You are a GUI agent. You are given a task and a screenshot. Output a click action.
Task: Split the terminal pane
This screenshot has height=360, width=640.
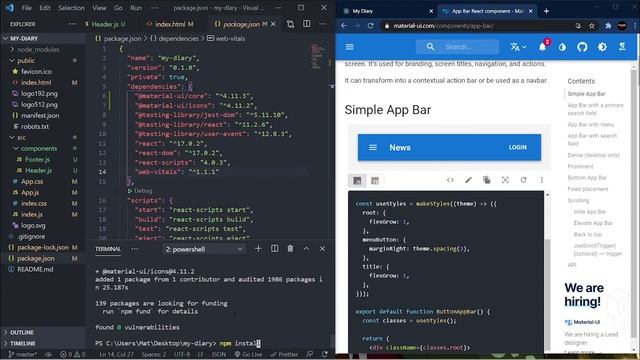[275, 249]
